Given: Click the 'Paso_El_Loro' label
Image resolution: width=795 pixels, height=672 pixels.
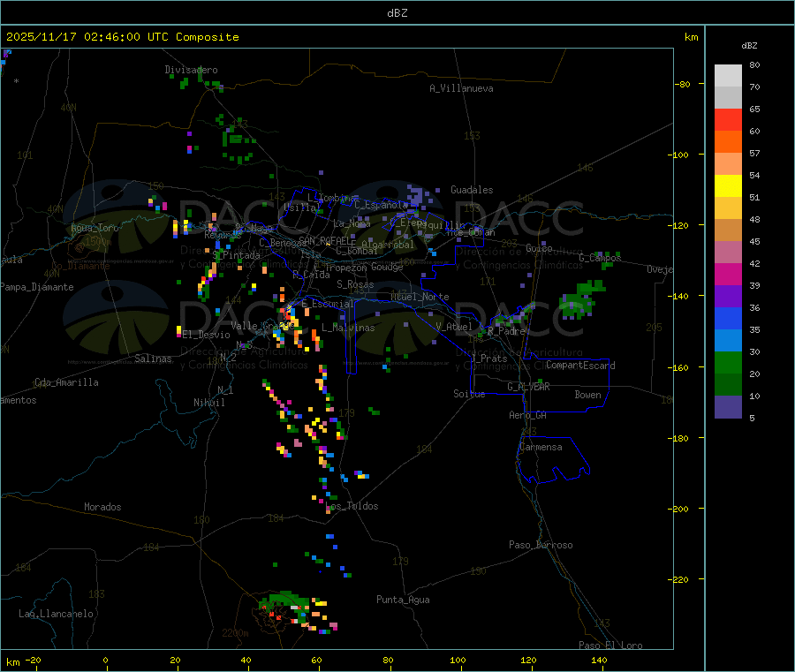Looking at the screenshot, I should click(x=610, y=646).
